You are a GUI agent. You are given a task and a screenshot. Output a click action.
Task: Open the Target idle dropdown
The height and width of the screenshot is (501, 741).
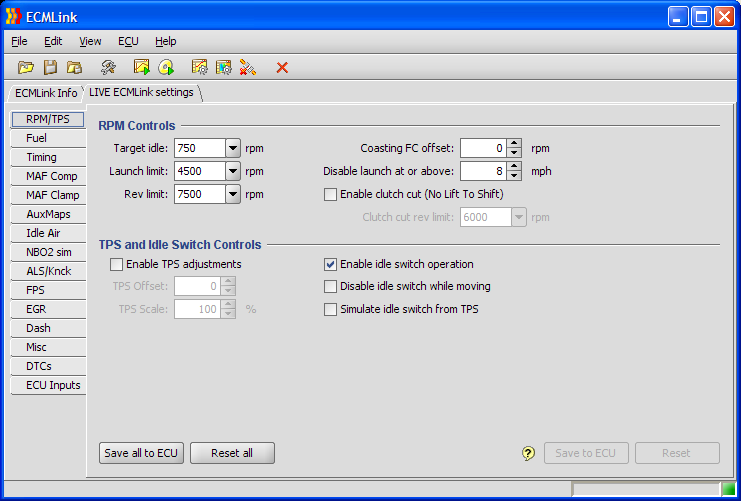coord(233,148)
